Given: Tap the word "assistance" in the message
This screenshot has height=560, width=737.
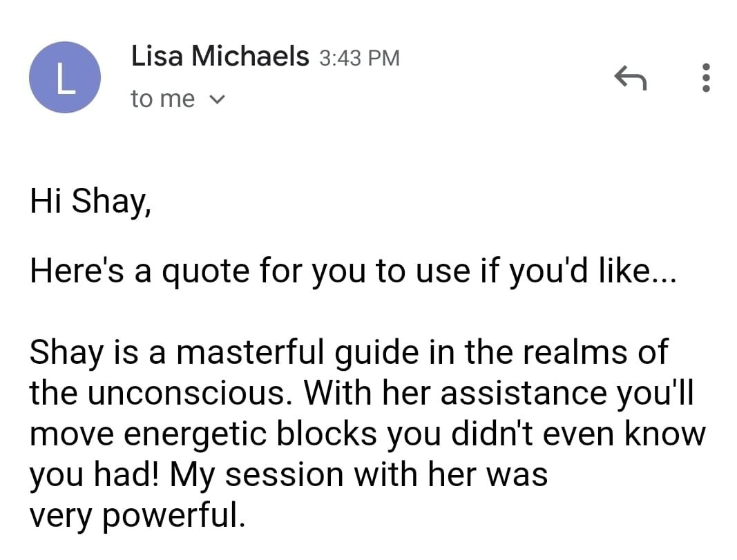Looking at the screenshot, I should click(524, 393).
